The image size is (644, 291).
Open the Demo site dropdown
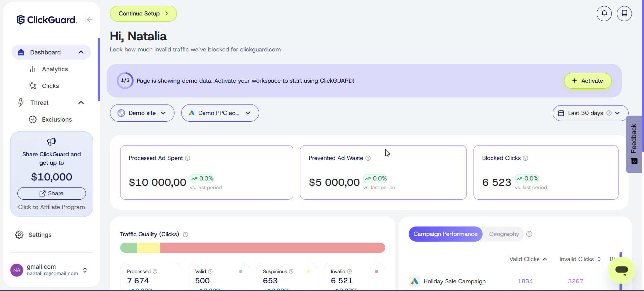(142, 113)
